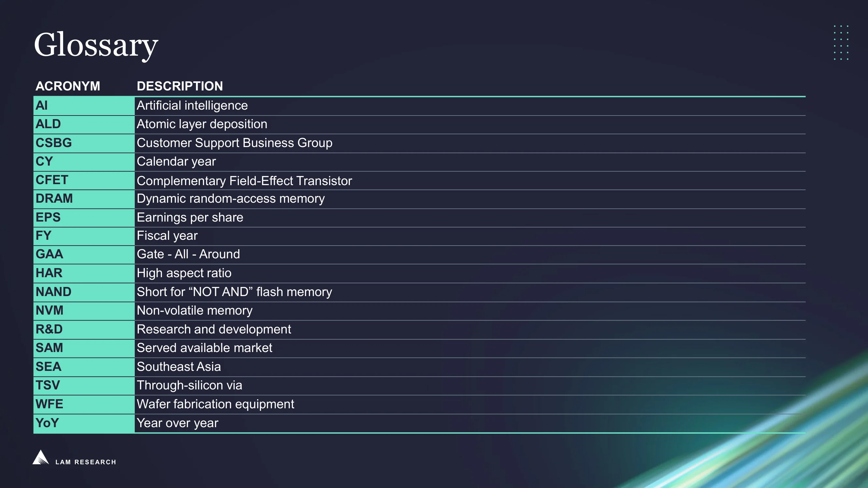This screenshot has width=868, height=488.
Task: Click the ACRONYM column header
Action: point(68,86)
